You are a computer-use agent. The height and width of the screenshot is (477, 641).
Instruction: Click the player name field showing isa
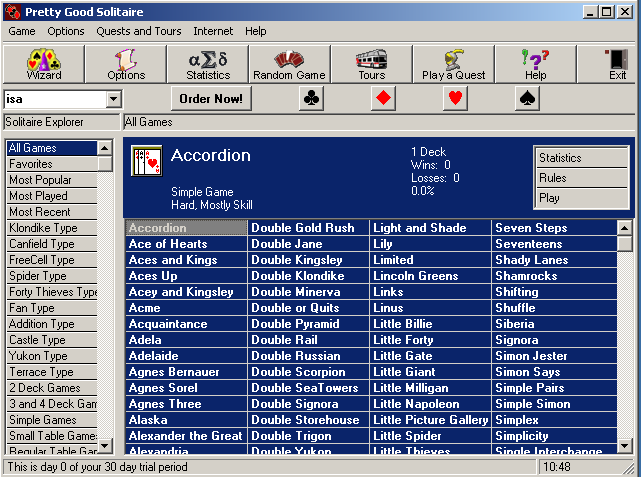[x=55, y=99]
